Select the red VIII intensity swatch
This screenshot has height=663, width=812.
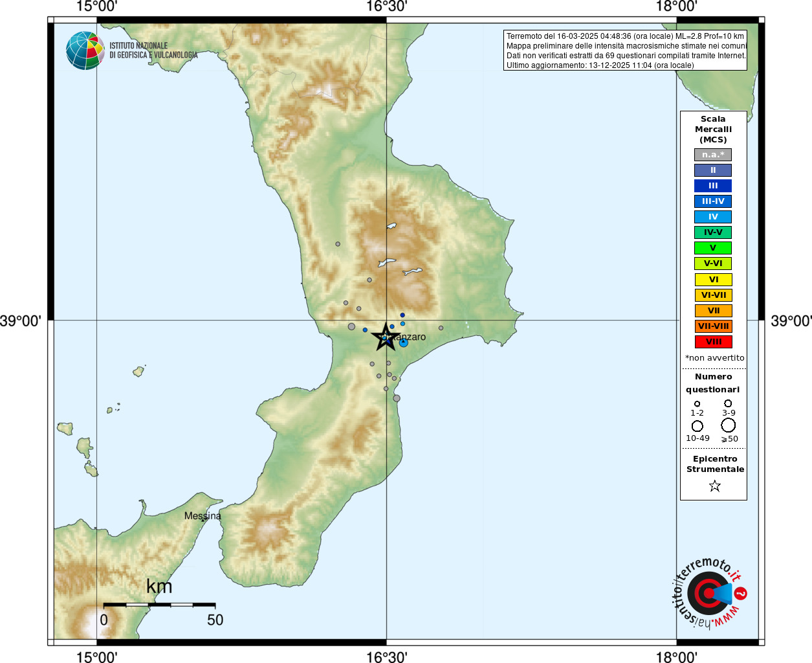pyautogui.click(x=714, y=342)
